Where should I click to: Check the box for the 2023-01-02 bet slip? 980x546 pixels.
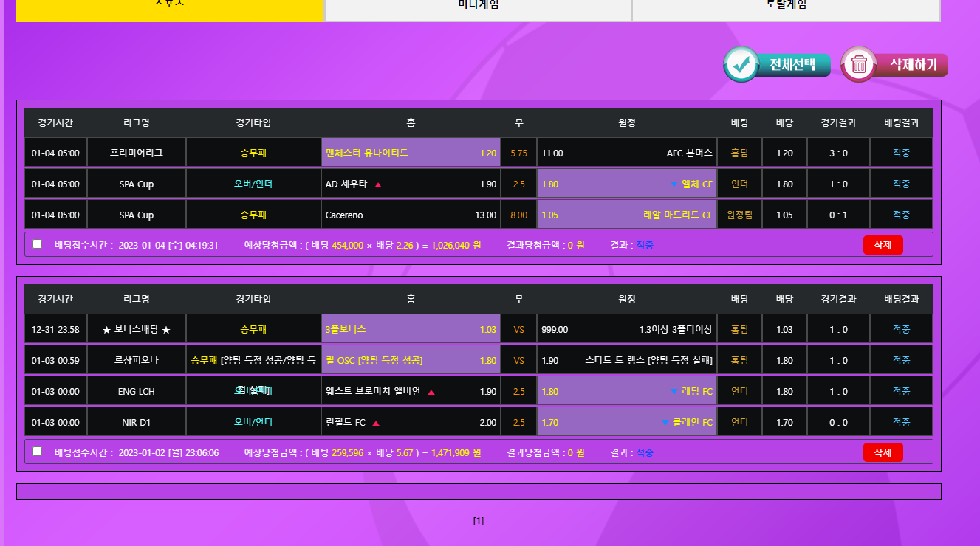[x=38, y=452]
